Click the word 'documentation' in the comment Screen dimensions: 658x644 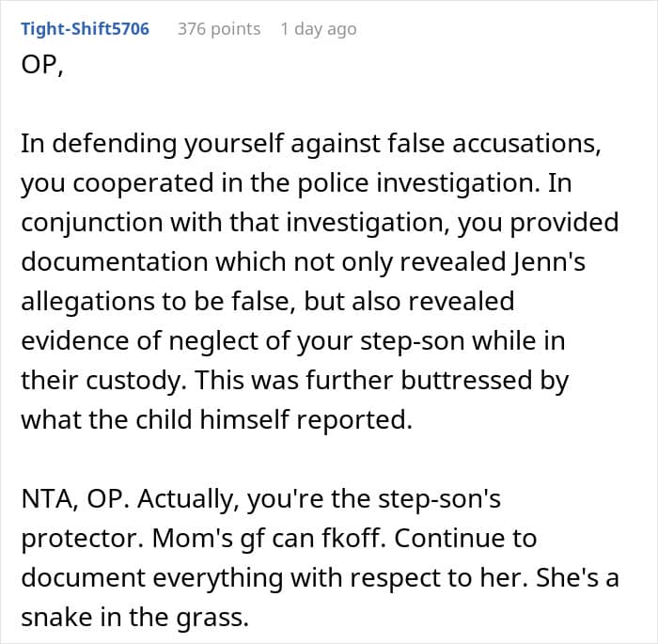115,261
